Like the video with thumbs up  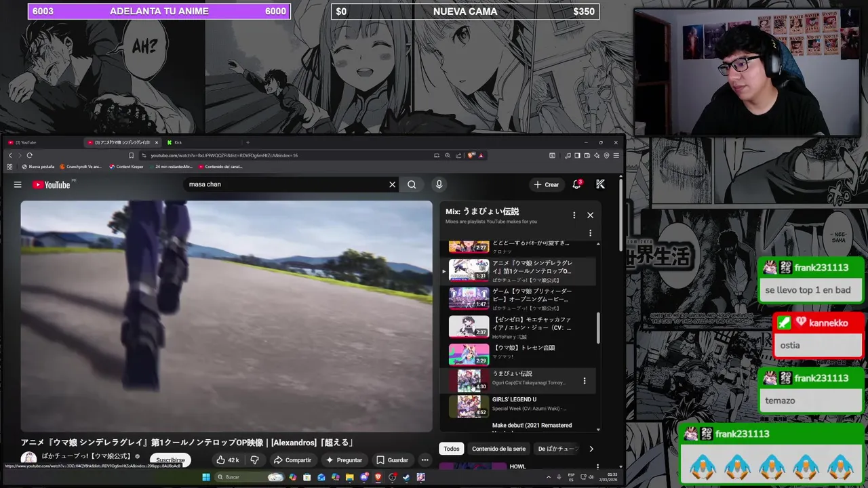228,460
